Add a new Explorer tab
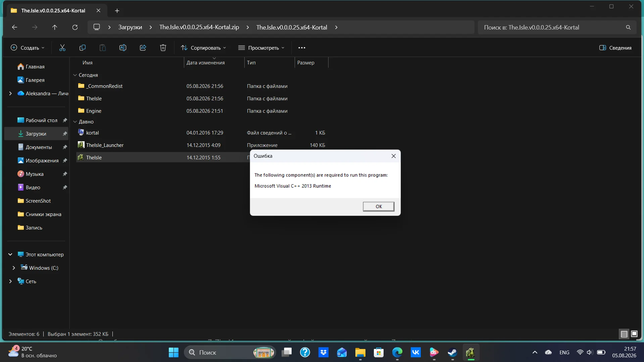 (117, 11)
